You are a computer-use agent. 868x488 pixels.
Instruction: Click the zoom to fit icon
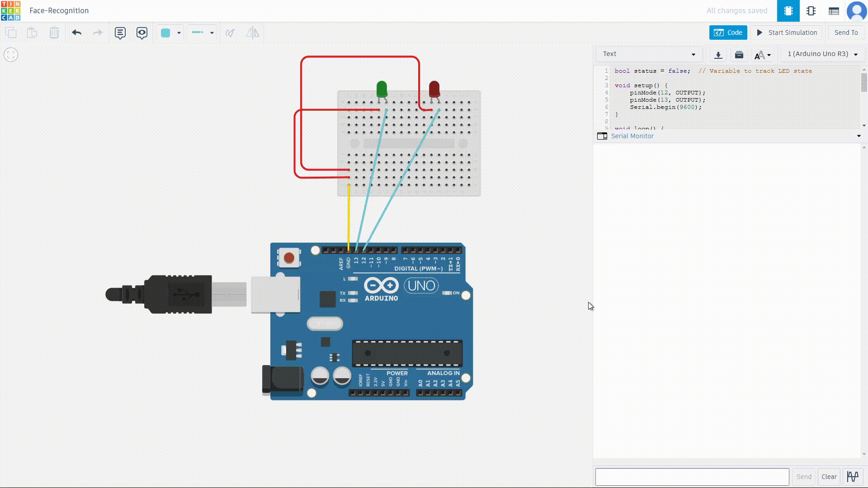point(11,55)
